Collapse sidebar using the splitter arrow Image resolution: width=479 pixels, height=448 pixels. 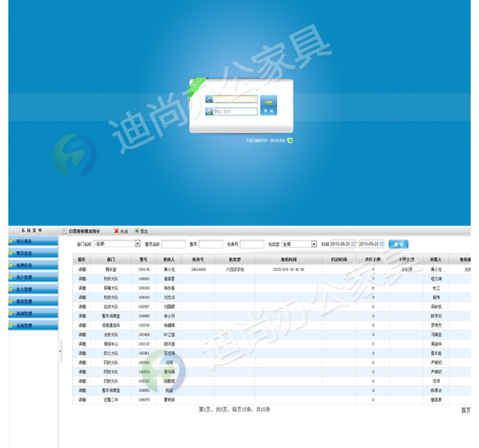(60, 351)
